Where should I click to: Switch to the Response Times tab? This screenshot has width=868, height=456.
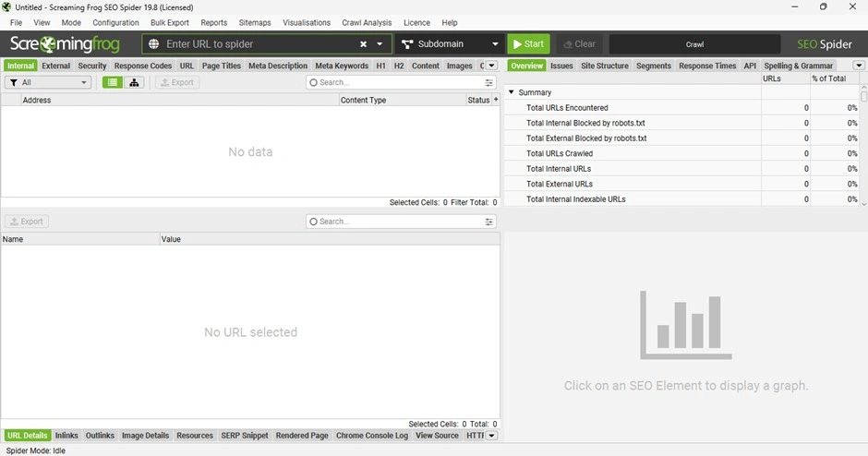click(707, 66)
